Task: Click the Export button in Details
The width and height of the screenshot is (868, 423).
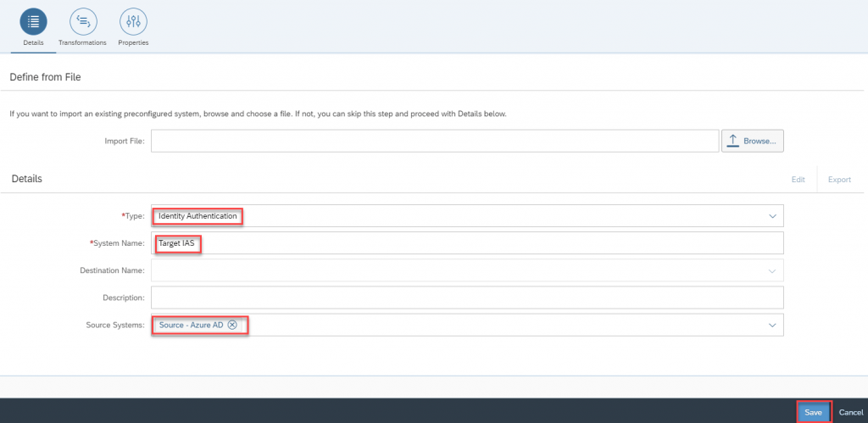Action: point(839,180)
